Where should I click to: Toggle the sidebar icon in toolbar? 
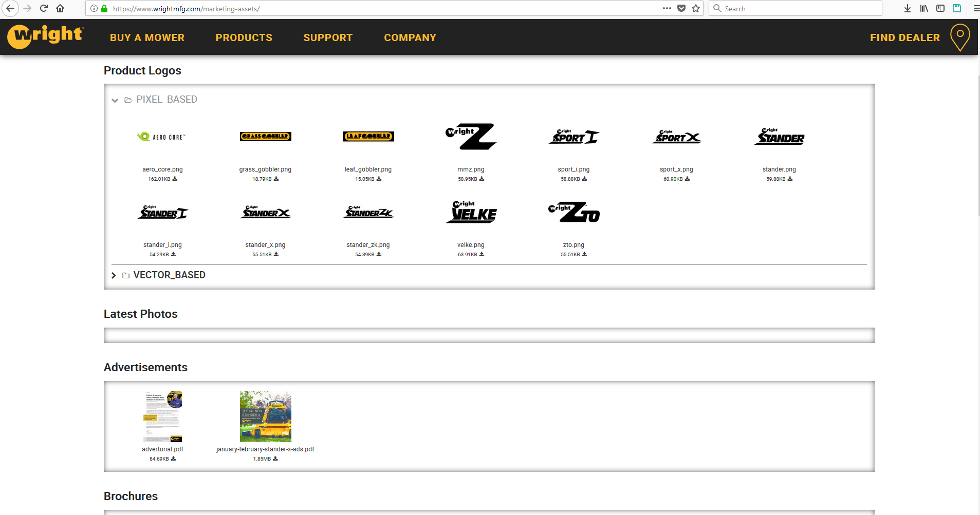(x=940, y=8)
